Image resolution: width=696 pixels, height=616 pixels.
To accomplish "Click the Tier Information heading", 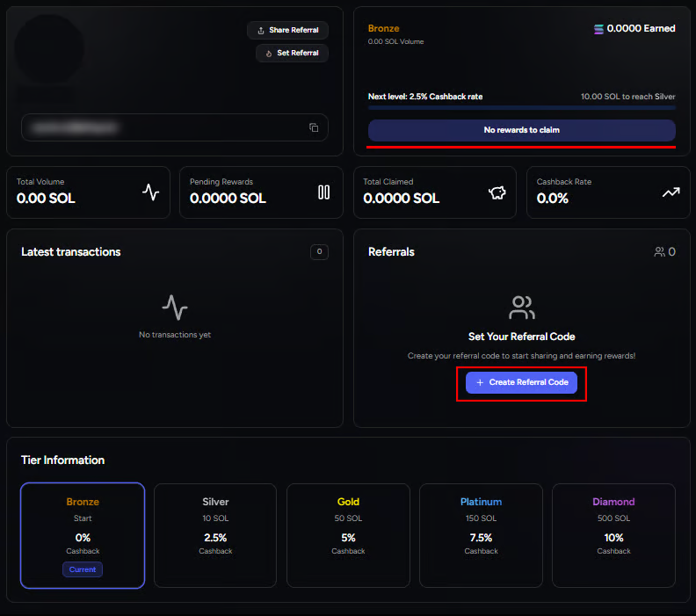I will [63, 460].
